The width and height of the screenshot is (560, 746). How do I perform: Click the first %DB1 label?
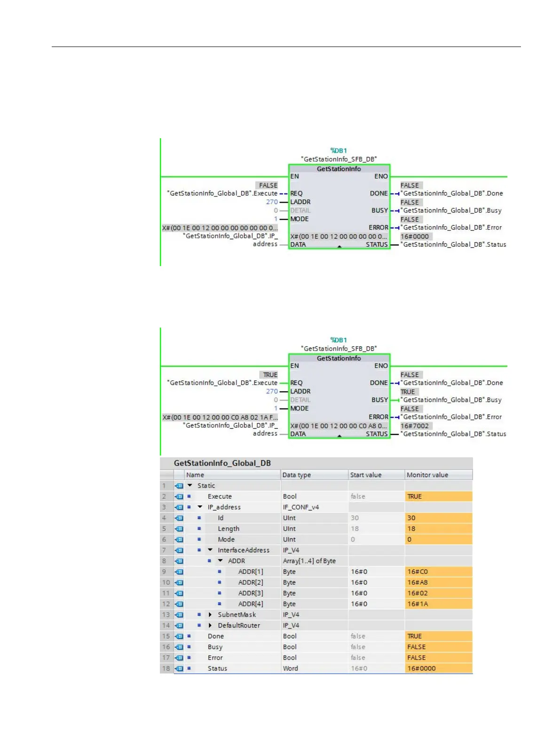point(339,150)
